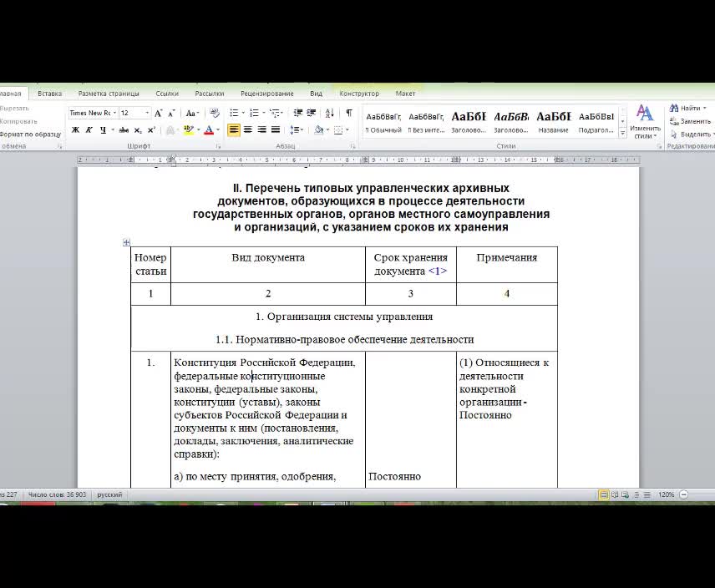This screenshot has width=715, height=588.
Task: Open line spacing options
Action: coord(296,130)
